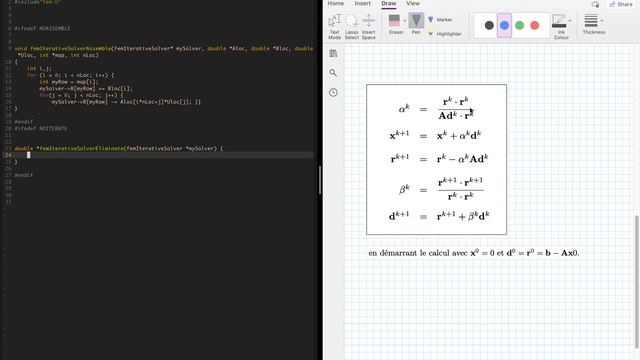Select the red ink colour swatch

pyautogui.click(x=535, y=25)
